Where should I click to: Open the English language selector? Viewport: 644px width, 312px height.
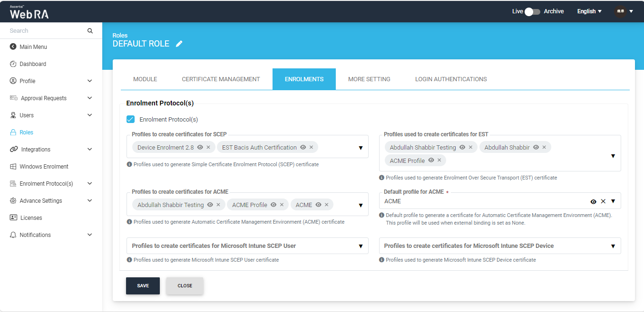pyautogui.click(x=589, y=11)
